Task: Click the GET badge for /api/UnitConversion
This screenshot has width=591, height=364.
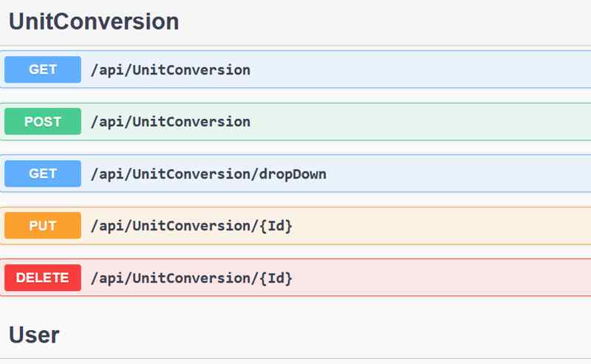Action: (43, 70)
